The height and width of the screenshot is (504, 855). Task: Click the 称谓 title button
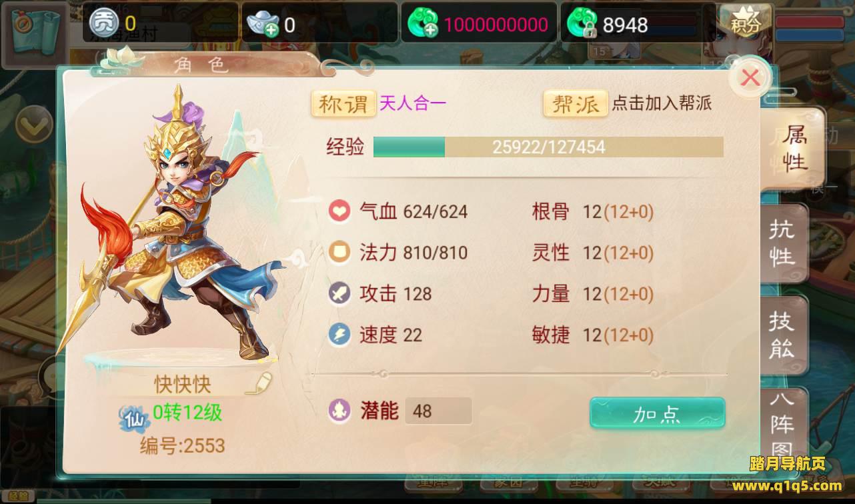(x=343, y=104)
